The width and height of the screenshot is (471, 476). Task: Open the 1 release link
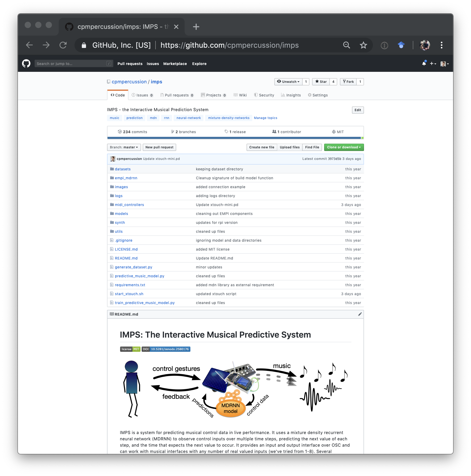[235, 132]
